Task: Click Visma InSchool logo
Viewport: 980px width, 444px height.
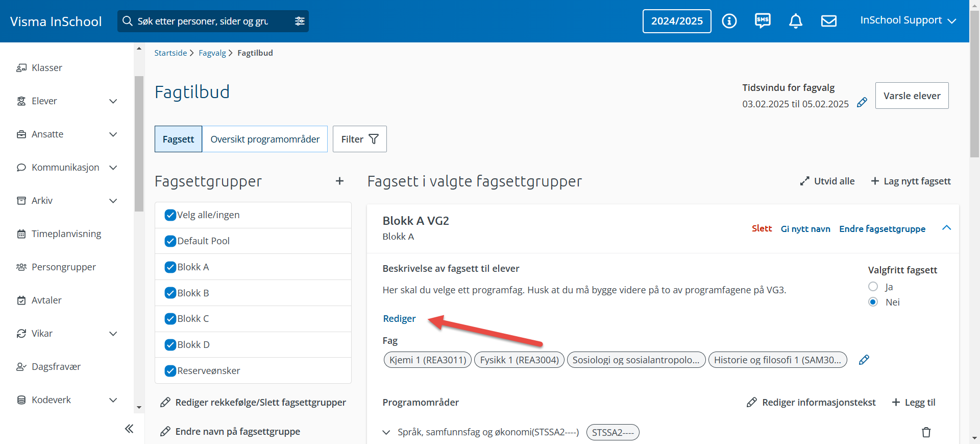Action: click(56, 21)
